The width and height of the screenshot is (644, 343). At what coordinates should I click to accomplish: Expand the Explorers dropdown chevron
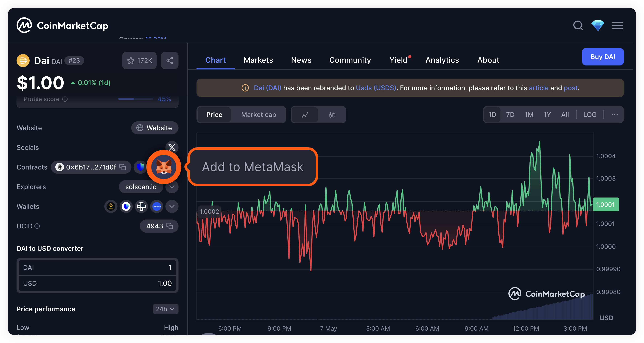tap(172, 187)
